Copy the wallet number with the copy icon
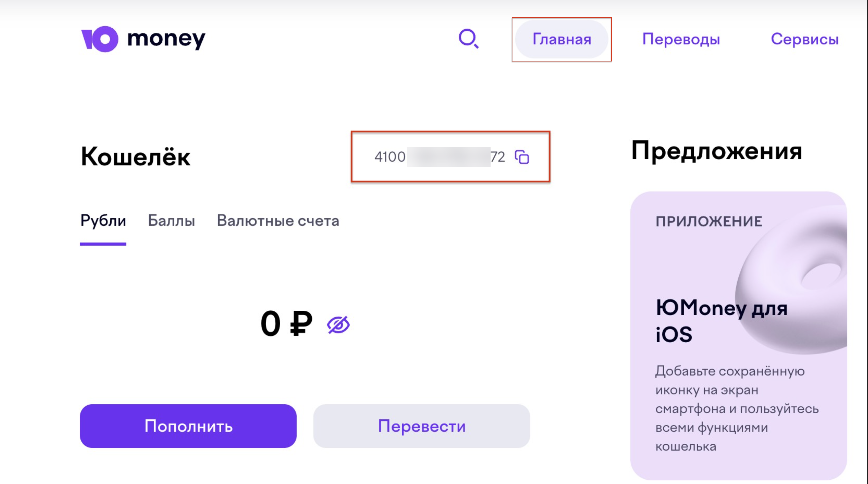The width and height of the screenshot is (868, 484). coord(522,157)
